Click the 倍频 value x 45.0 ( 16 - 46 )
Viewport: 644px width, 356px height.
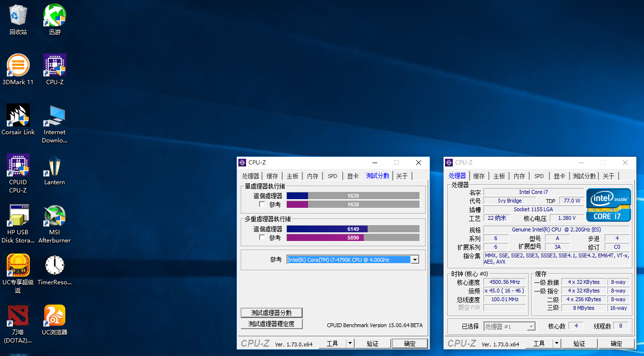(x=505, y=291)
